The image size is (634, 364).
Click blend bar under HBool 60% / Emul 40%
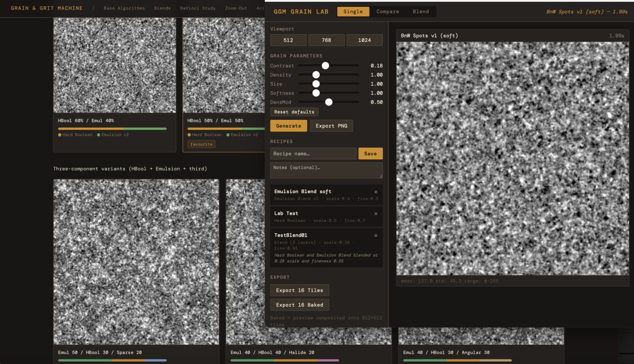(112, 129)
